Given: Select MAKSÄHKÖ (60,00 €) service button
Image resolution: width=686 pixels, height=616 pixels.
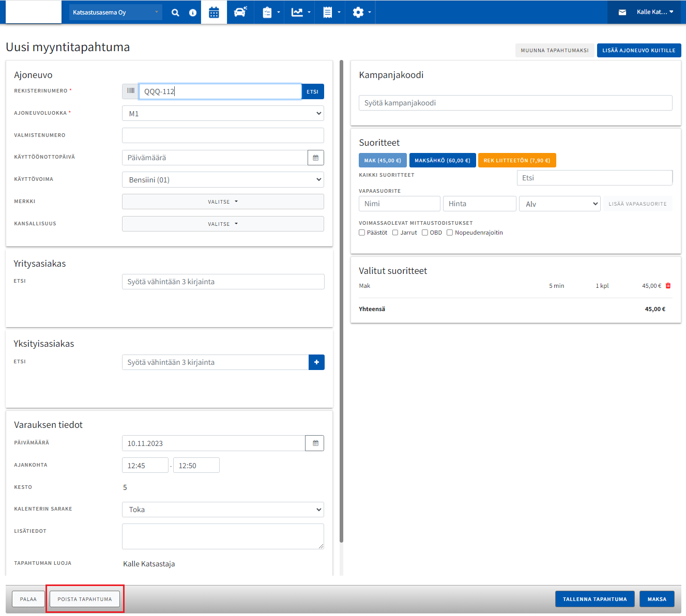Looking at the screenshot, I should [443, 160].
